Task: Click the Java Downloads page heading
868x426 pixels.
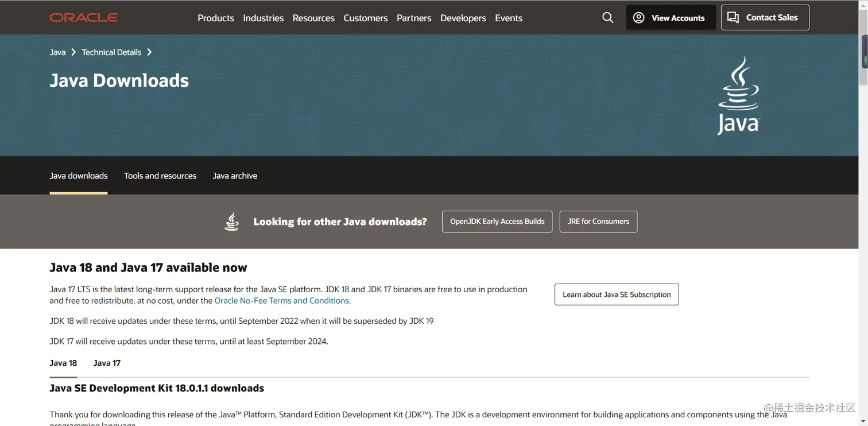Action: (119, 80)
